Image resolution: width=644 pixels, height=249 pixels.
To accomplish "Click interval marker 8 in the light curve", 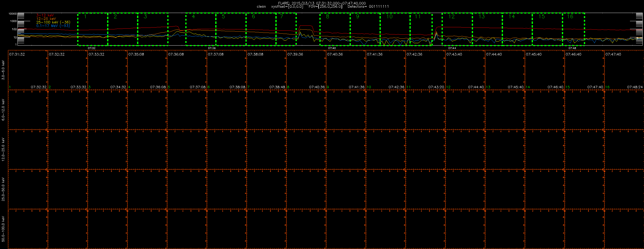I will click(x=328, y=17).
